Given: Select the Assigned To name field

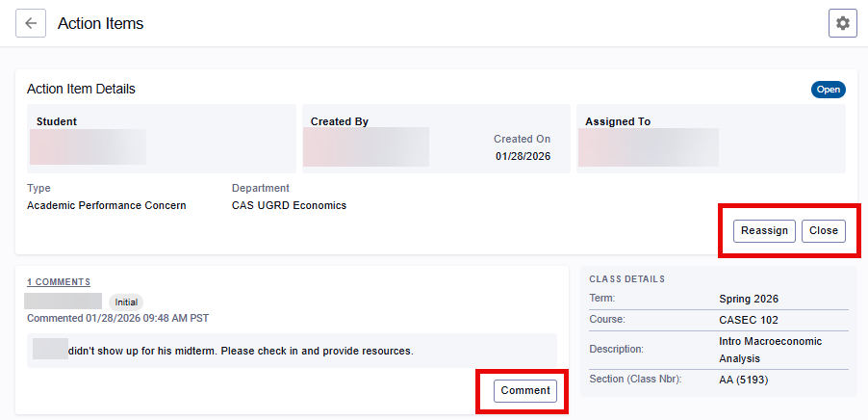Looking at the screenshot, I should 648,147.
